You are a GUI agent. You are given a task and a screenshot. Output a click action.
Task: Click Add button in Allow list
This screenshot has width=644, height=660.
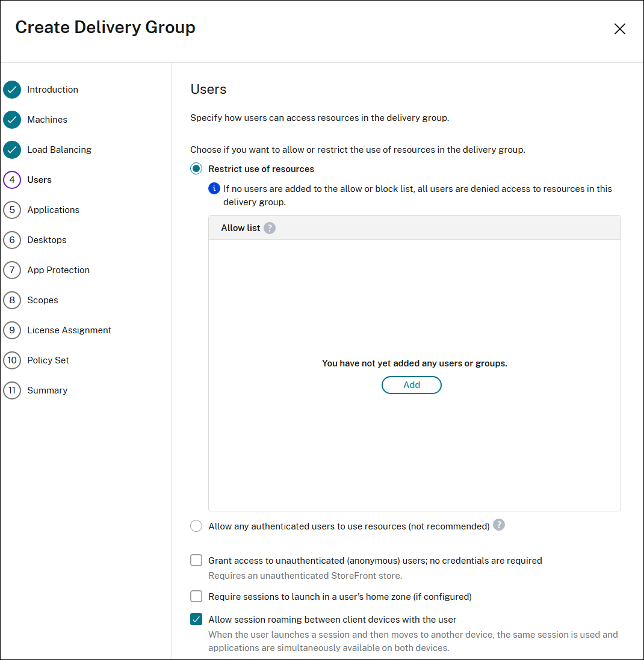point(412,385)
